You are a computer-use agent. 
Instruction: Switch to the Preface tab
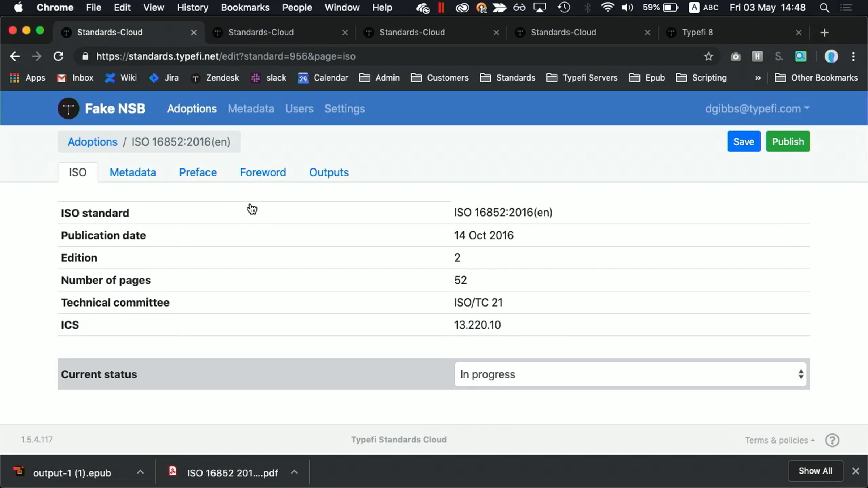point(198,172)
